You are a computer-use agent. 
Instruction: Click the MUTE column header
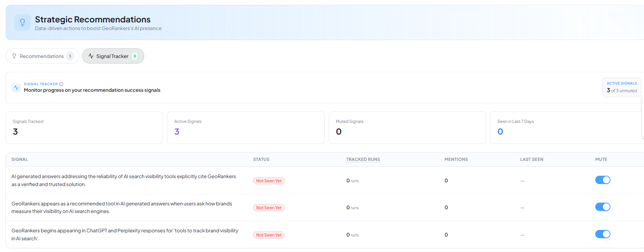(x=601, y=159)
